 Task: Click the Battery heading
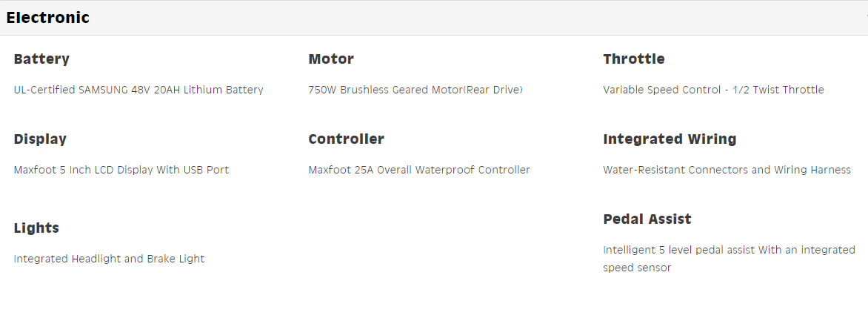tap(41, 59)
